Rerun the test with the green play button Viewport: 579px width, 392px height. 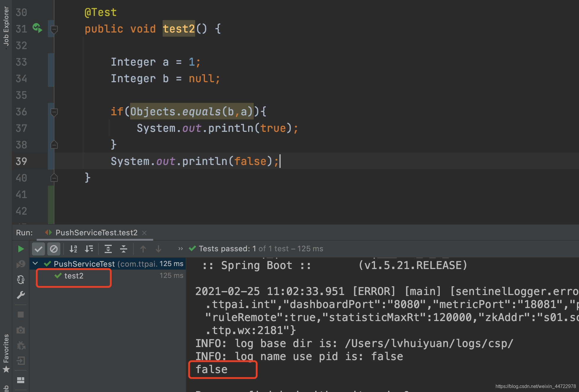21,249
